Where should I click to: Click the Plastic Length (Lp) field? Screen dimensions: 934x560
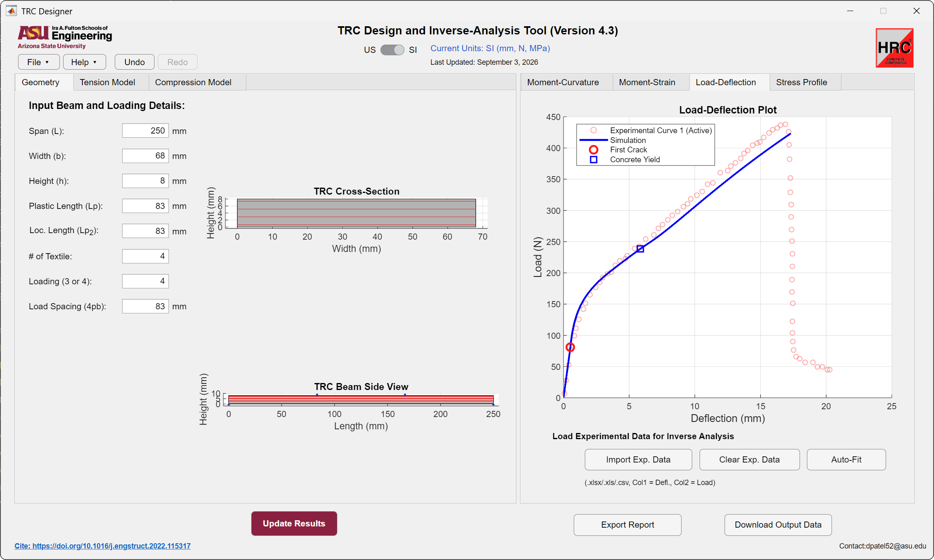coord(145,206)
